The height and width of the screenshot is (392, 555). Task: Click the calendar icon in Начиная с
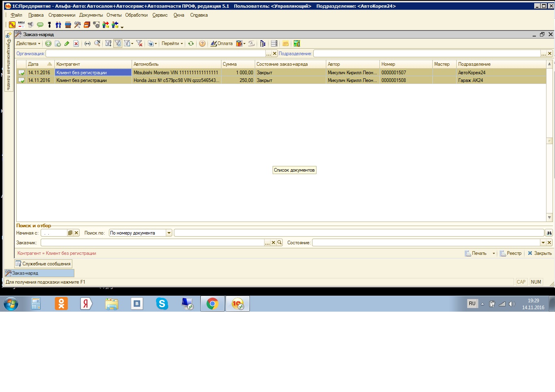pyautogui.click(x=70, y=233)
